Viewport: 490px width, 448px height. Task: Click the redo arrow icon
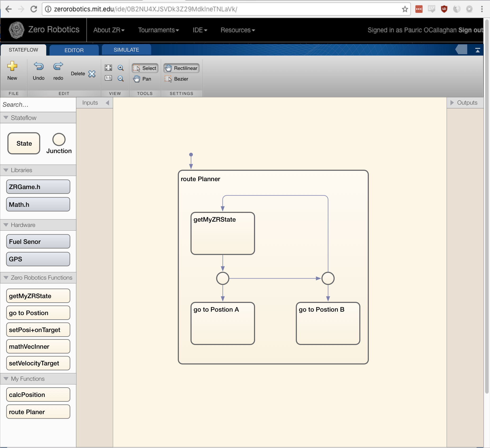point(58,66)
